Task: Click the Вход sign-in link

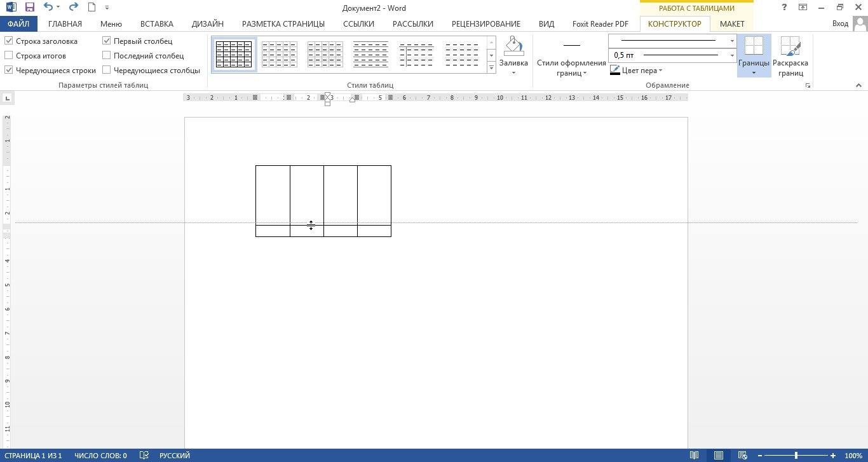Action: [840, 24]
